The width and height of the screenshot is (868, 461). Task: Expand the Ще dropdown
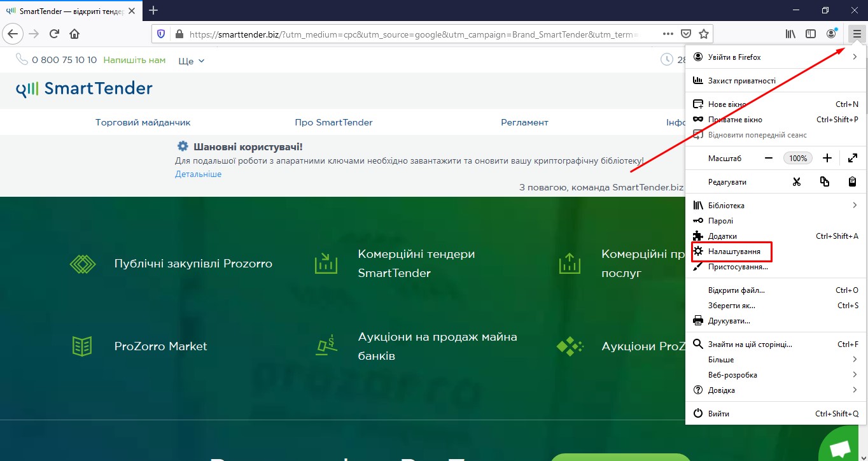[192, 60]
